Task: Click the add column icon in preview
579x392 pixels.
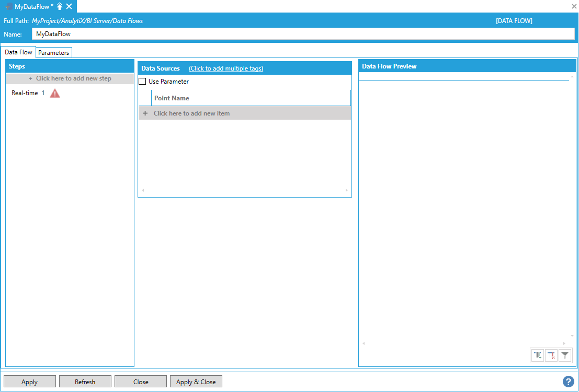Action: coord(538,355)
